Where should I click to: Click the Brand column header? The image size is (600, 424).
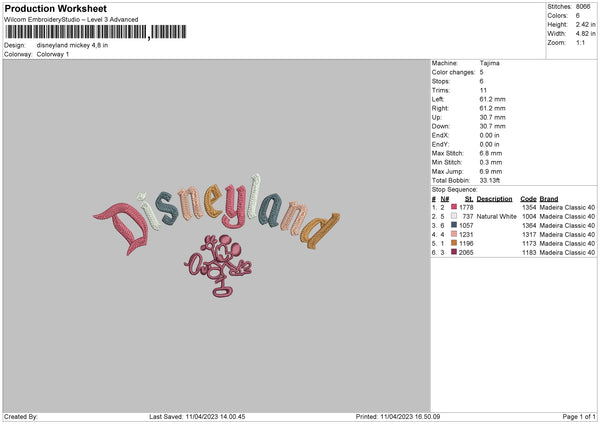coord(549,199)
